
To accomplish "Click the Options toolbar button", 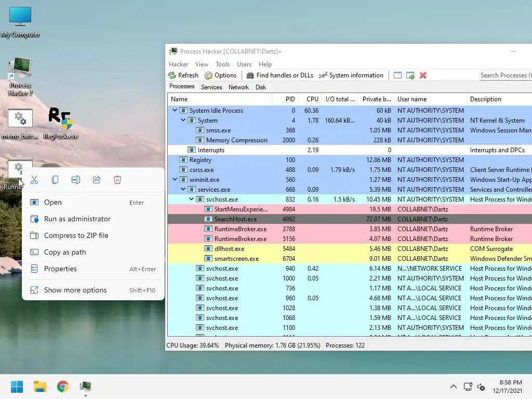I will click(x=220, y=75).
